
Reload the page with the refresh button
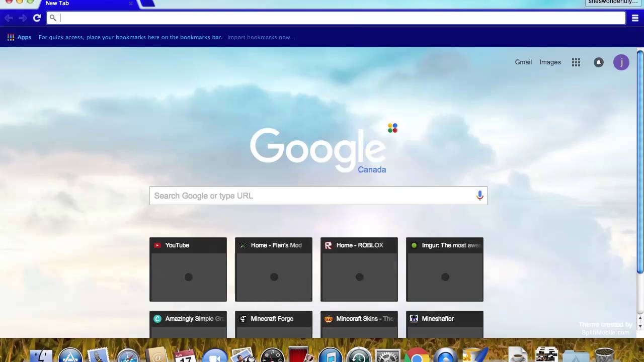[37, 18]
